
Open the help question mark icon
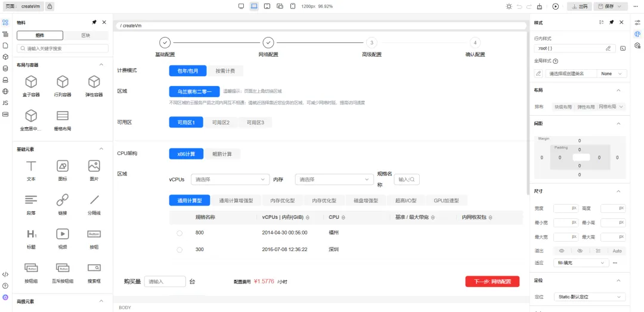(5, 286)
